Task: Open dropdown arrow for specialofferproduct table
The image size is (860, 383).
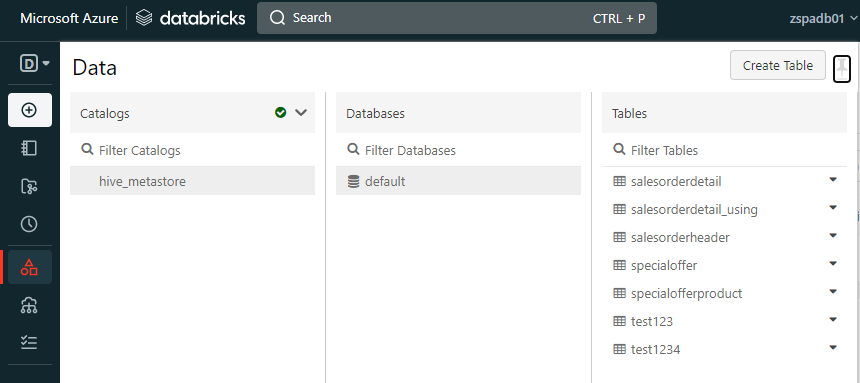Action: coord(833,291)
